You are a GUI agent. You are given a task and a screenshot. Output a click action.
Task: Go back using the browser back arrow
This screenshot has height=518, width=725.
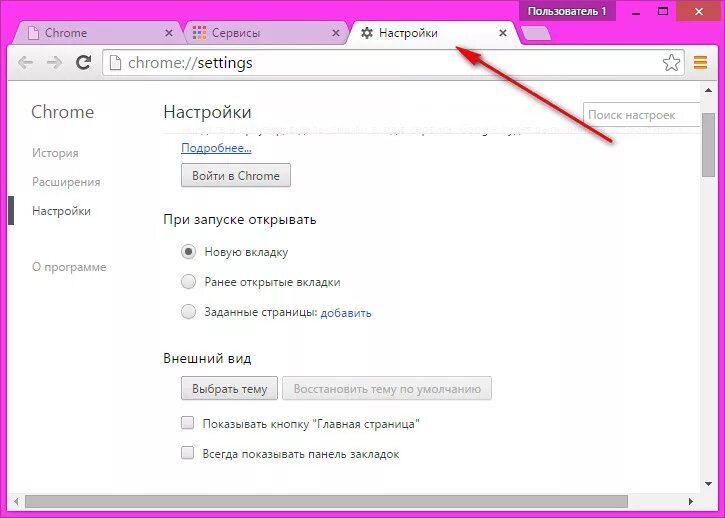pos(26,62)
